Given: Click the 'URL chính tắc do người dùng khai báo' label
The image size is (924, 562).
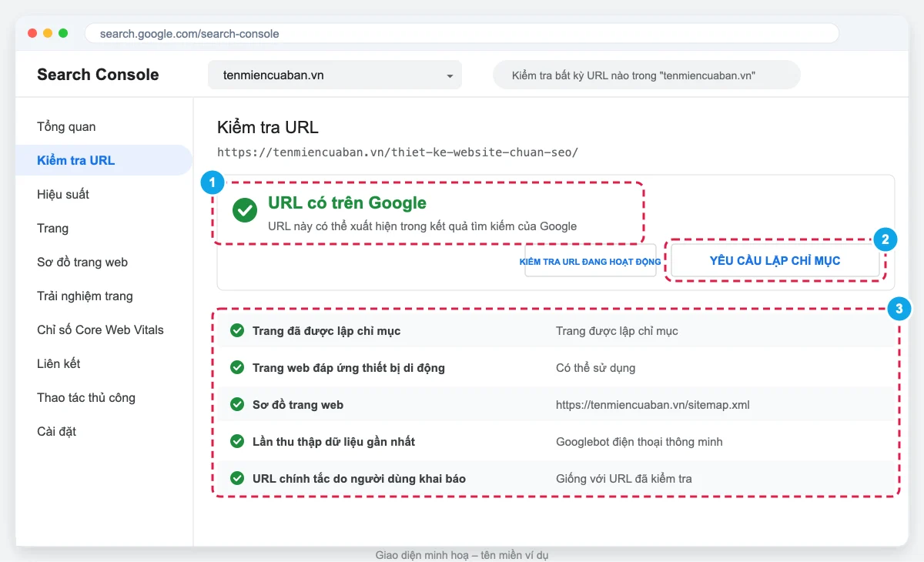Looking at the screenshot, I should pos(359,479).
